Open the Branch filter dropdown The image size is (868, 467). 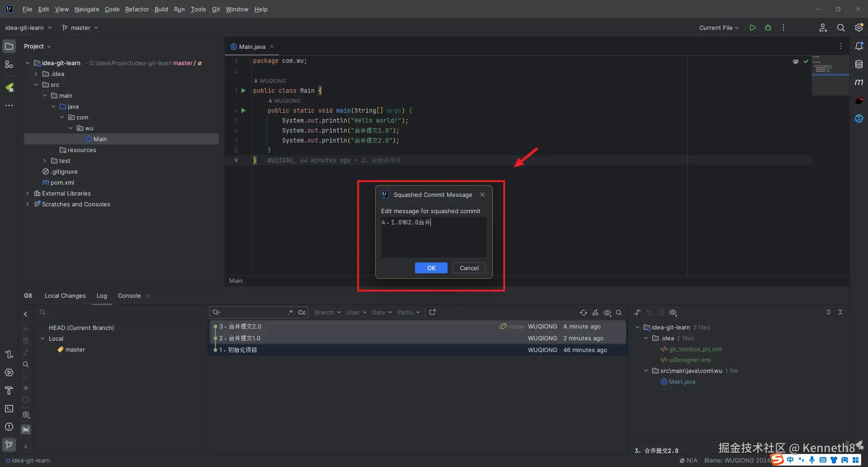tap(328, 312)
